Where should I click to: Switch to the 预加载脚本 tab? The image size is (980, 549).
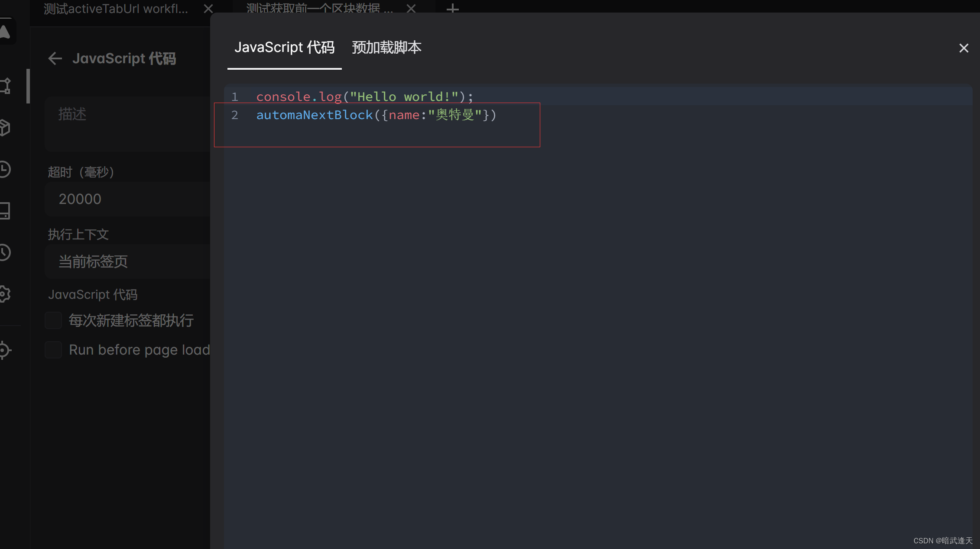(x=386, y=47)
